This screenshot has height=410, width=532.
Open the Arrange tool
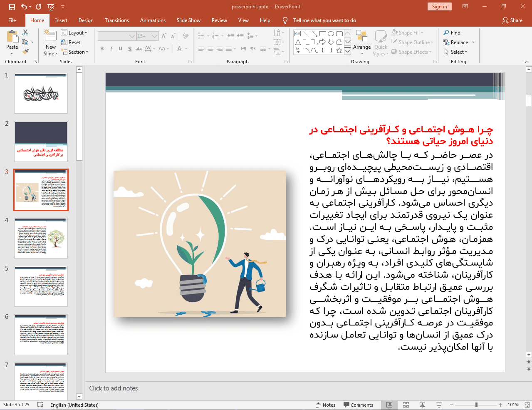pos(361,42)
